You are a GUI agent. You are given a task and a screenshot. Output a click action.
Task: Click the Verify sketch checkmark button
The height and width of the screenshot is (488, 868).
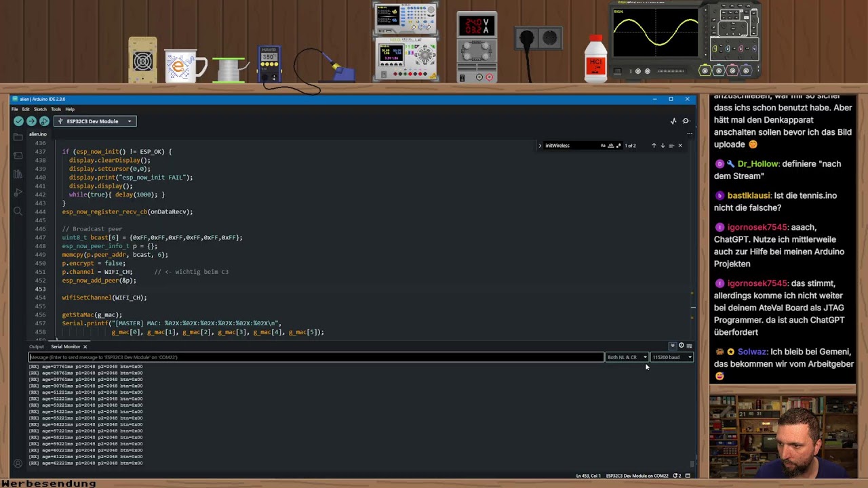pyautogui.click(x=18, y=121)
